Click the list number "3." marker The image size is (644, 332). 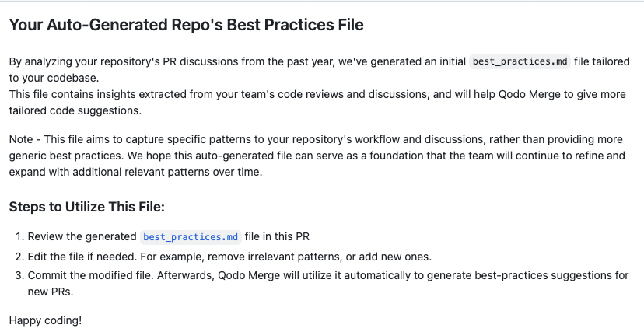click(x=20, y=275)
